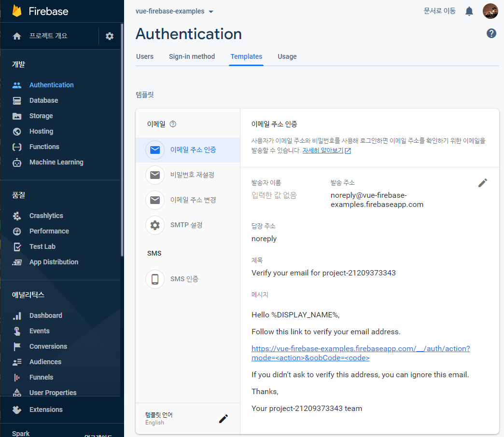Viewport: 504px width, 437px height.
Task: Select 이메일 주소 변경 template
Action: tap(188, 200)
